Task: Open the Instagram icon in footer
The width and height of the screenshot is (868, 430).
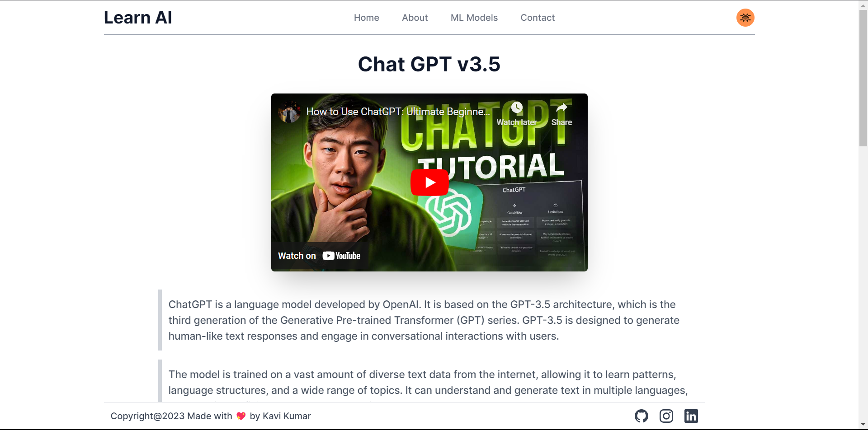Action: coord(666,416)
